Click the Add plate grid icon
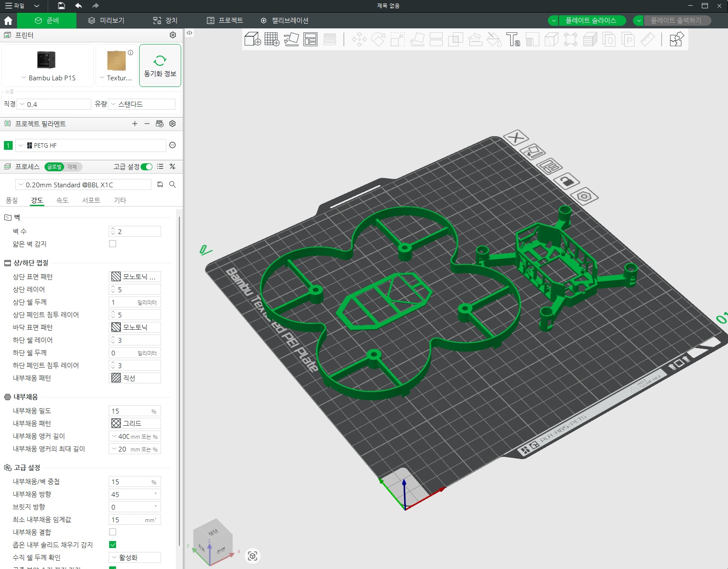 click(272, 39)
